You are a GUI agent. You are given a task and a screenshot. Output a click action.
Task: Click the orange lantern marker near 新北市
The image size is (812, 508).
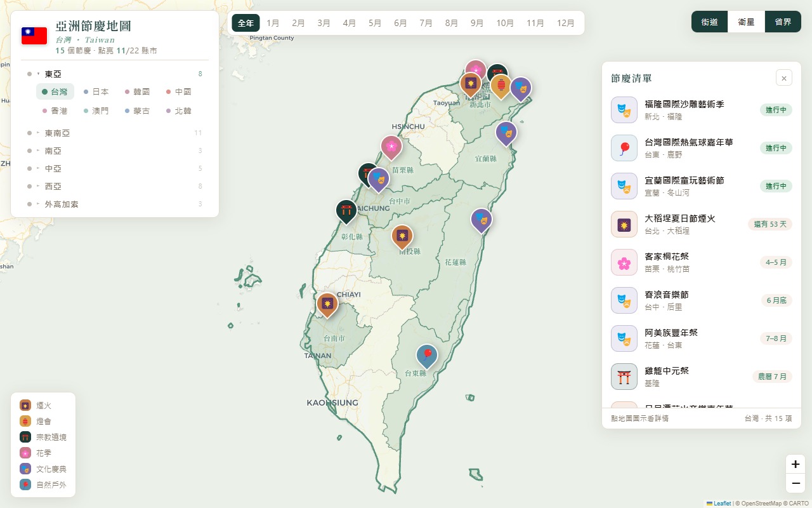[x=501, y=86]
